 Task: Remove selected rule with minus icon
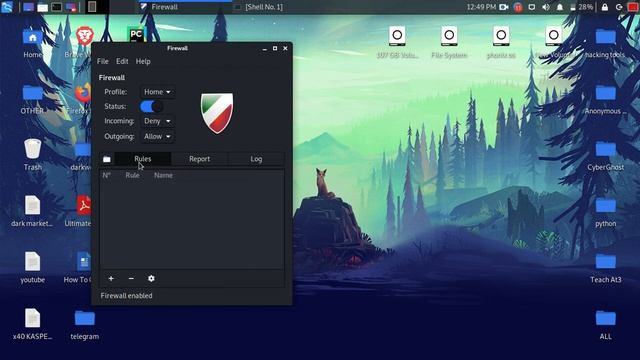[x=131, y=278]
